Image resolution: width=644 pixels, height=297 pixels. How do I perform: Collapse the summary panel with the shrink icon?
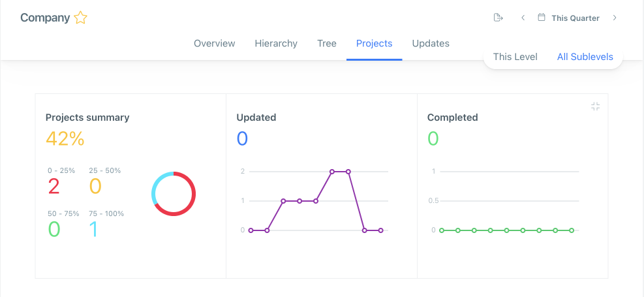(595, 106)
